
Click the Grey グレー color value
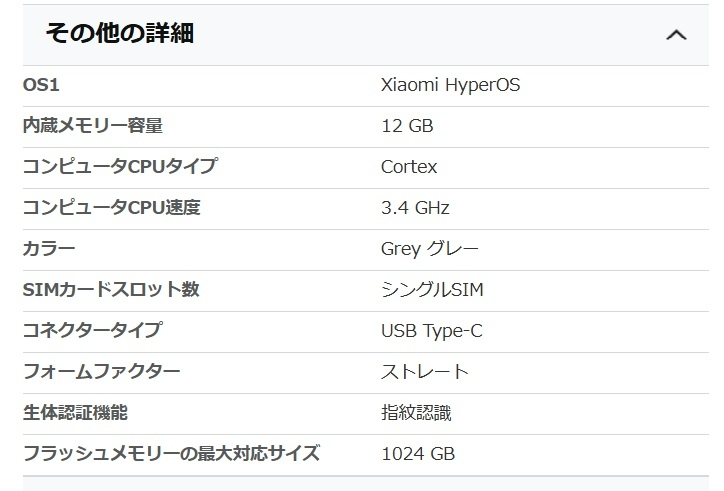point(429,249)
